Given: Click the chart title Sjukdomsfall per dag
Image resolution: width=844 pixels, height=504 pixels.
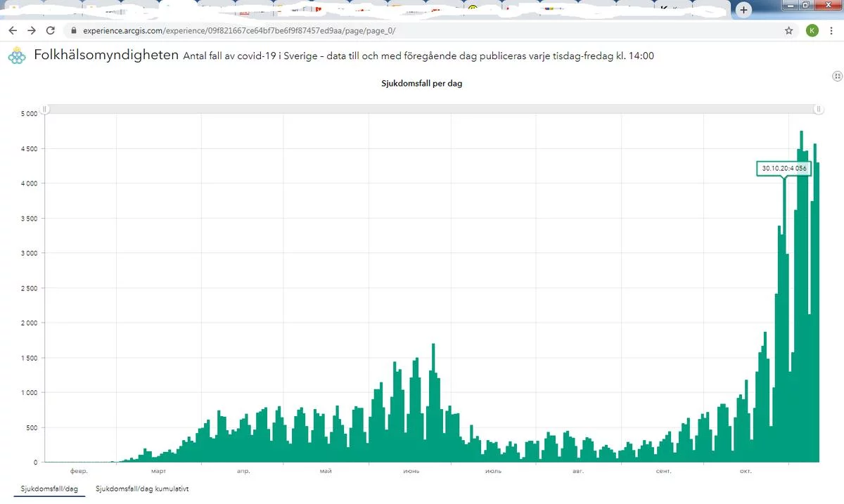Looking at the screenshot, I should (421, 83).
